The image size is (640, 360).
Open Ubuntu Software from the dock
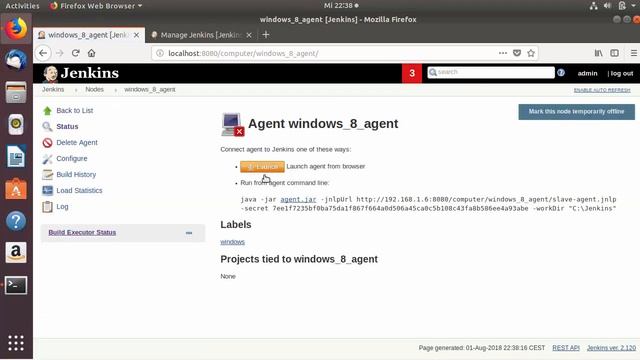(x=16, y=189)
